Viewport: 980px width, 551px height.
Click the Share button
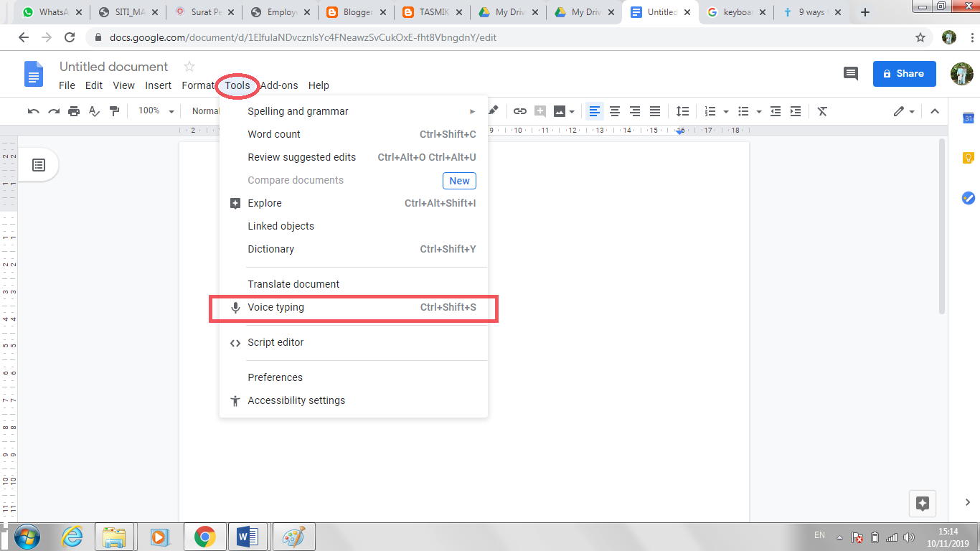point(904,73)
